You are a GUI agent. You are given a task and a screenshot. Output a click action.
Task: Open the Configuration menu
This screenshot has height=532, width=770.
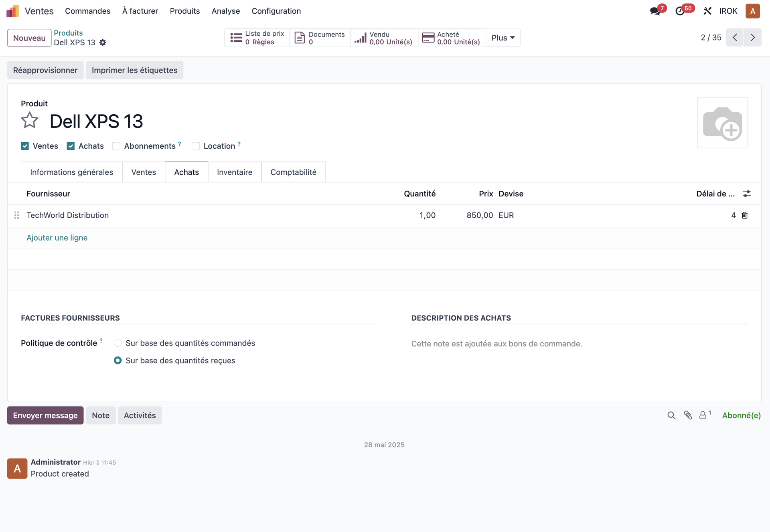click(x=276, y=11)
